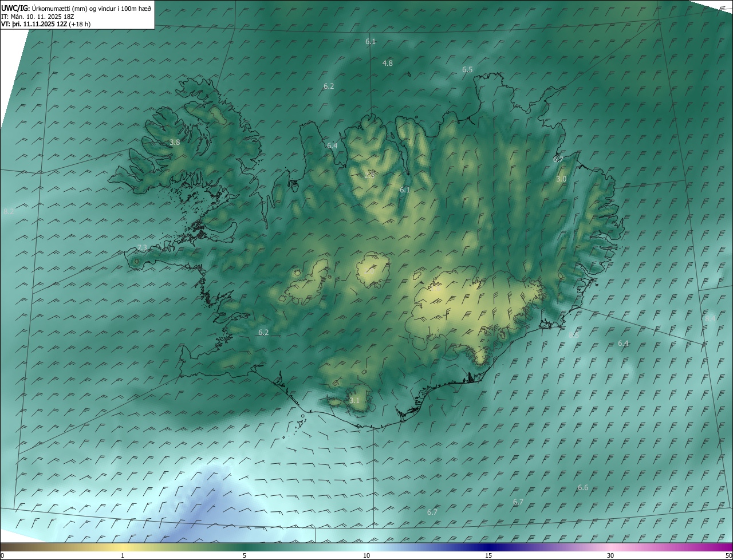Click the 8.2 value label over the sea
733x560 pixels.
[9, 211]
